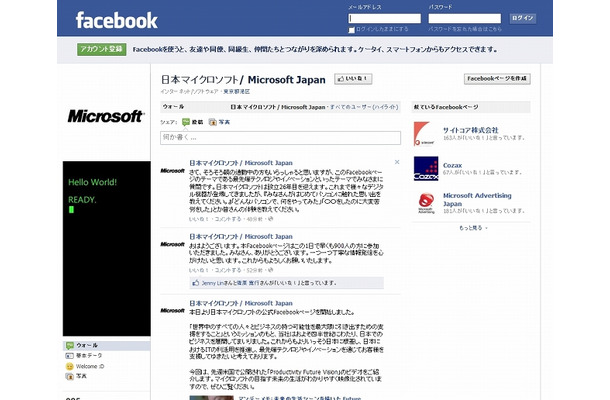Click the info card icon beside 基本データ
The image size is (610, 400).
pyautogui.click(x=70, y=356)
